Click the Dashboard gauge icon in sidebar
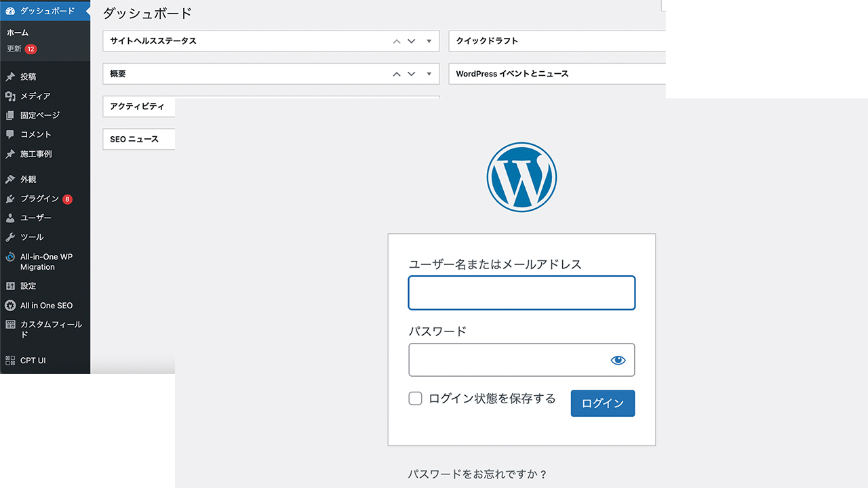Image resolution: width=868 pixels, height=488 pixels. pos(10,11)
